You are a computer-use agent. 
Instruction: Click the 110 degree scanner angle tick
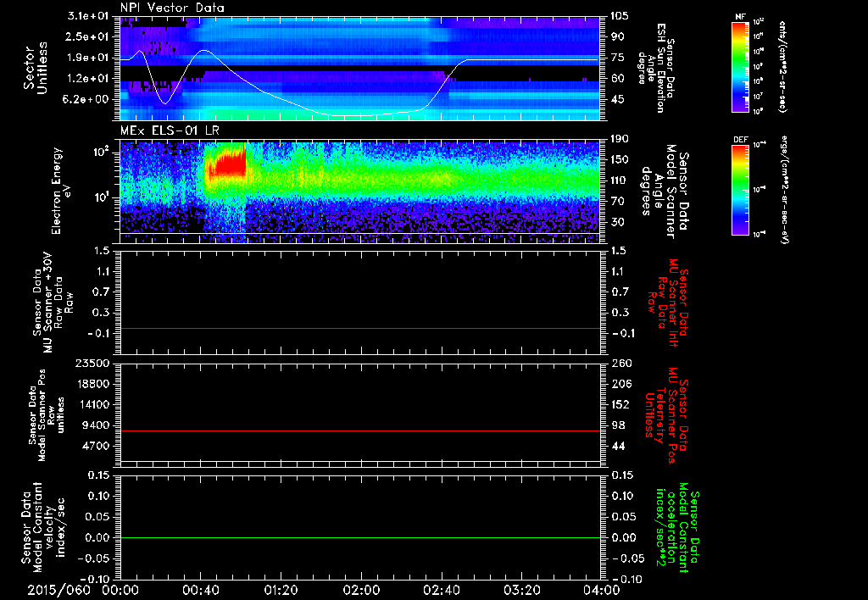pyautogui.click(x=619, y=181)
